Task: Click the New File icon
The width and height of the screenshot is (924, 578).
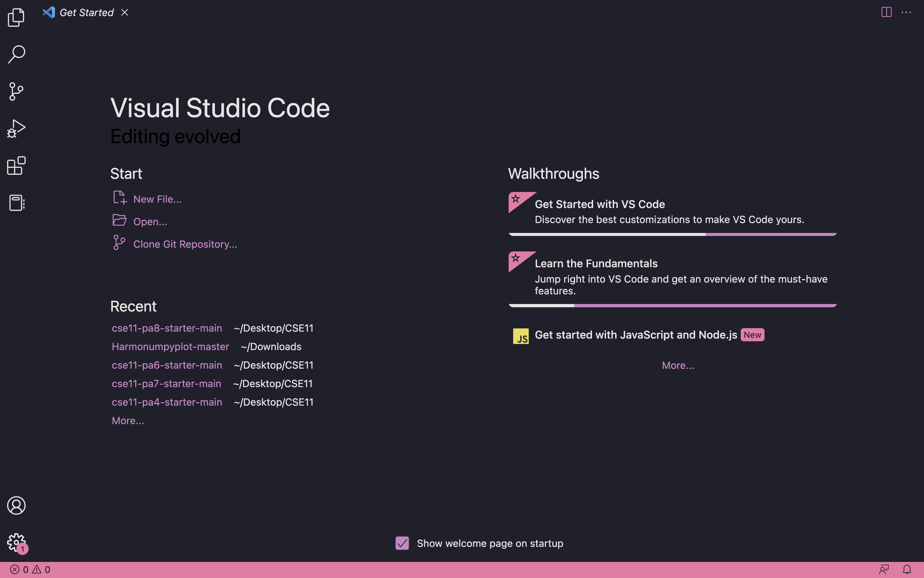Action: point(120,198)
